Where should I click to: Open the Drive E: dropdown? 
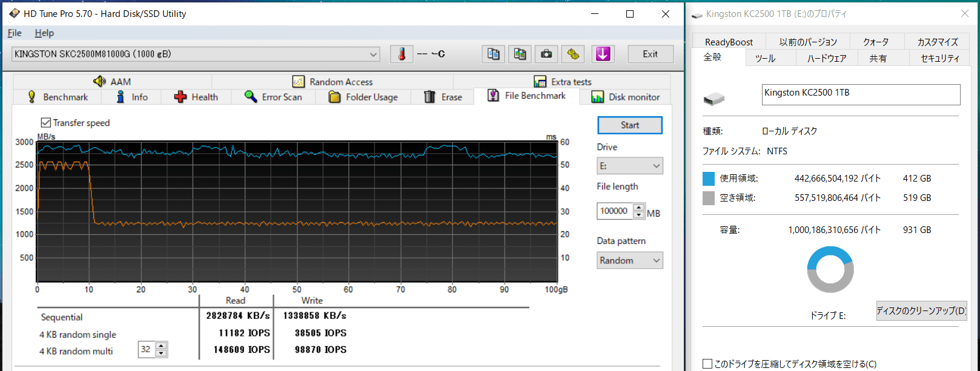pos(630,166)
